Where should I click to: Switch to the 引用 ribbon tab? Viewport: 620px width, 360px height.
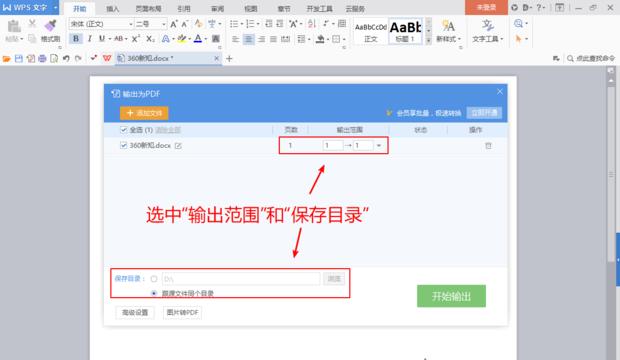(x=183, y=8)
